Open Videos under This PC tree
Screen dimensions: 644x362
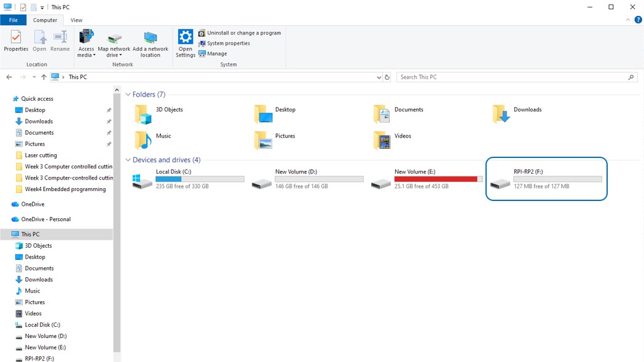[x=33, y=313]
